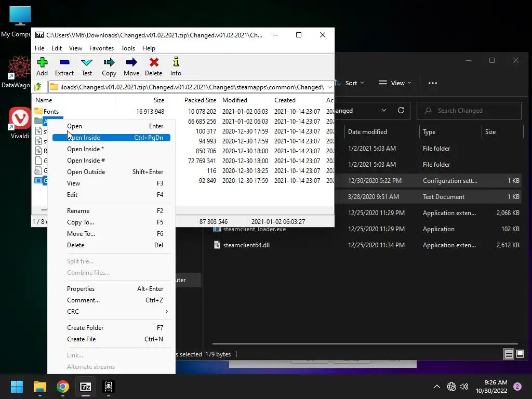This screenshot has width=532, height=399.
Task: Choose Create Folder in context menu
Action: pyautogui.click(x=111, y=328)
